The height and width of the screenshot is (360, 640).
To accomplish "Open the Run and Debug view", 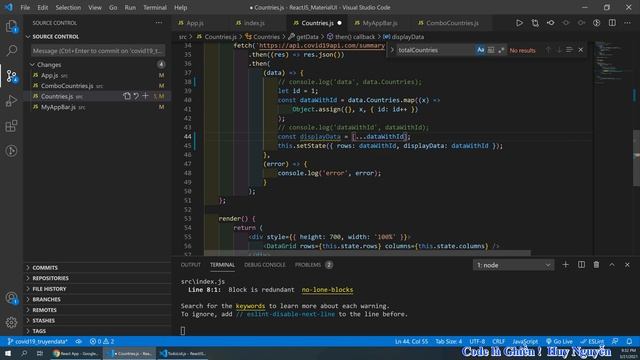I will [11, 101].
